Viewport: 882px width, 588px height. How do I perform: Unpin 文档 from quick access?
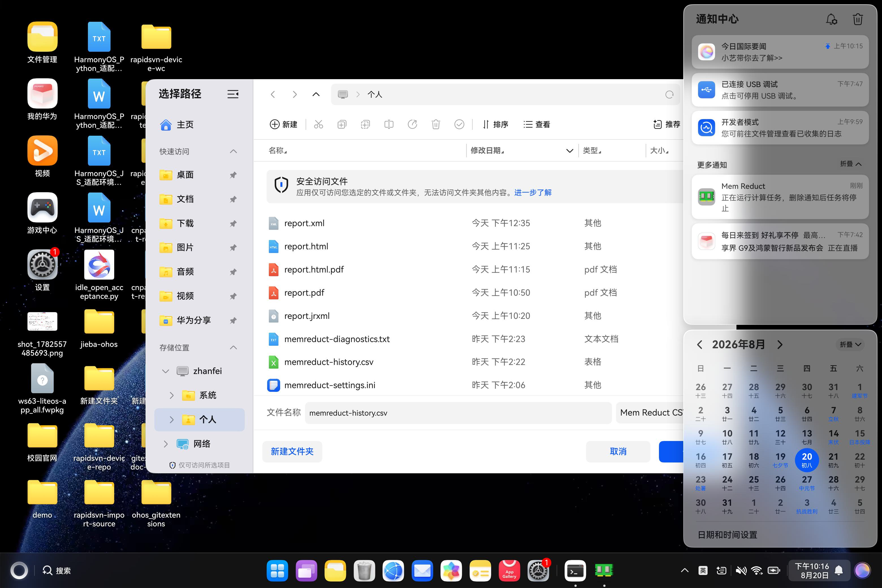coord(233,199)
